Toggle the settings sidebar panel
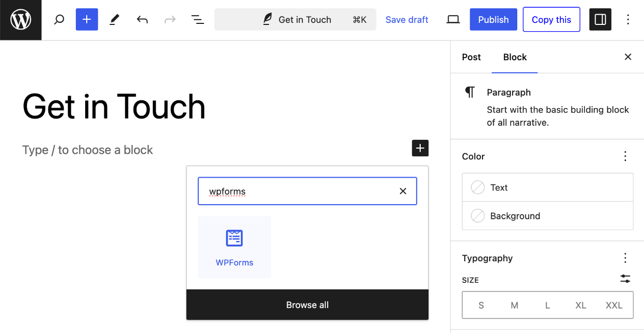The height and width of the screenshot is (333, 644). click(600, 19)
